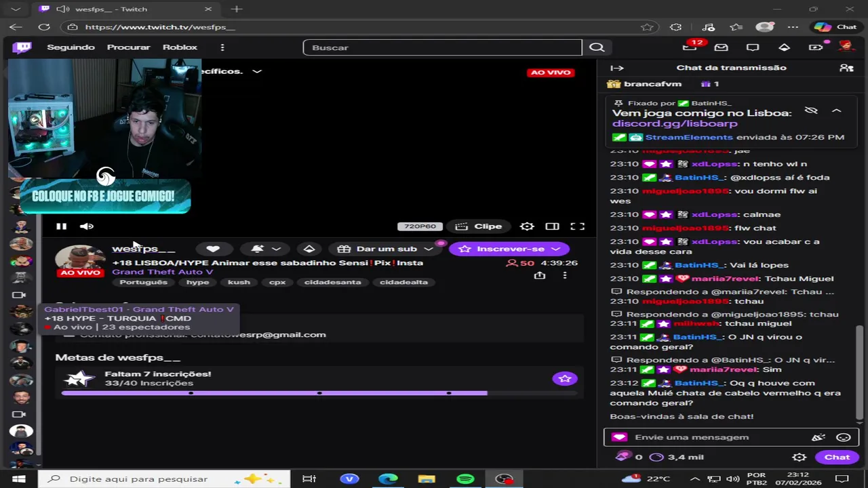The width and height of the screenshot is (868, 488).
Task: Hide the pinned chat message with the eye icon
Action: [x=811, y=110]
